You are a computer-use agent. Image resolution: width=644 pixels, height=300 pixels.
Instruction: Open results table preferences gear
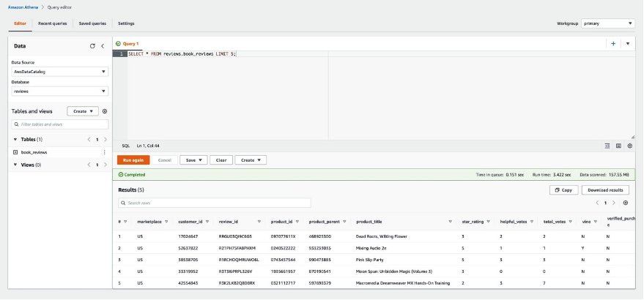[626, 203]
